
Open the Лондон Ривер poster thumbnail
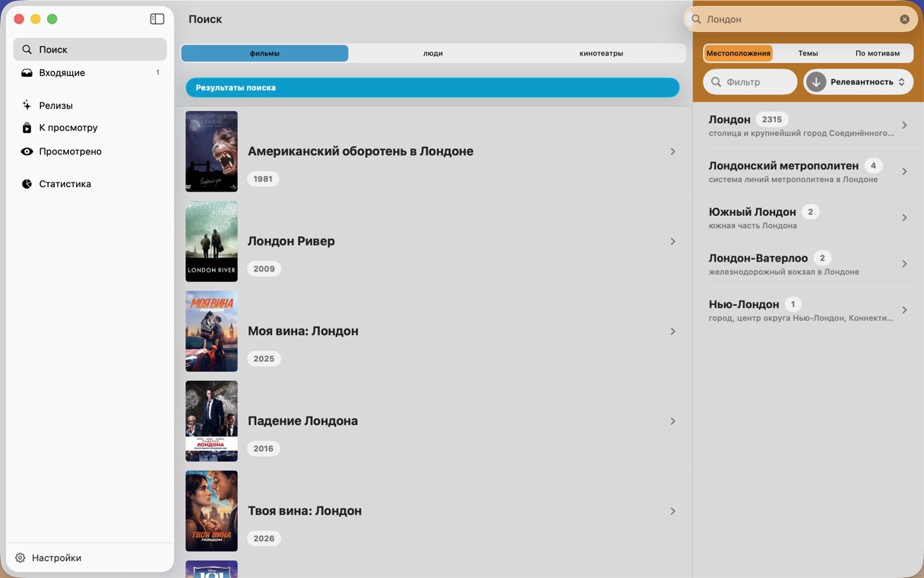(211, 241)
